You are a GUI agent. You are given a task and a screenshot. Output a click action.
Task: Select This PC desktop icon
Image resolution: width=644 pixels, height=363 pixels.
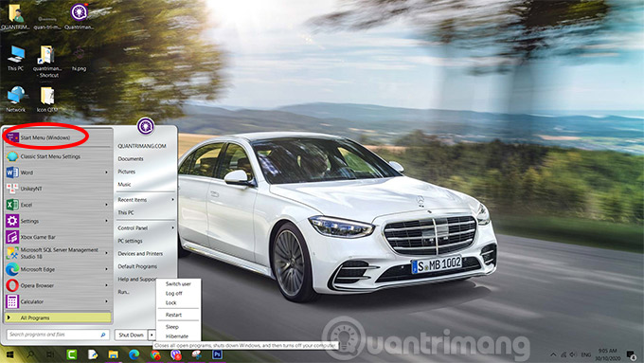15,59
